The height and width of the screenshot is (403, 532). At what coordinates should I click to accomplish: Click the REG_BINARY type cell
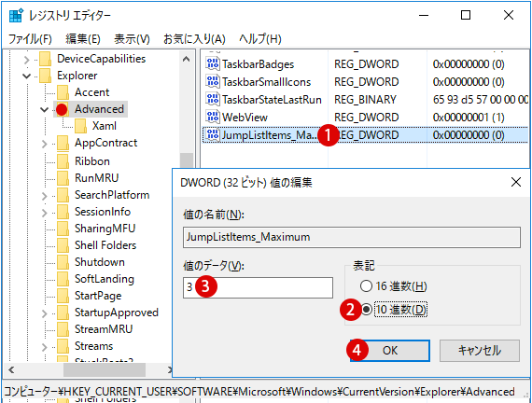[x=365, y=100]
